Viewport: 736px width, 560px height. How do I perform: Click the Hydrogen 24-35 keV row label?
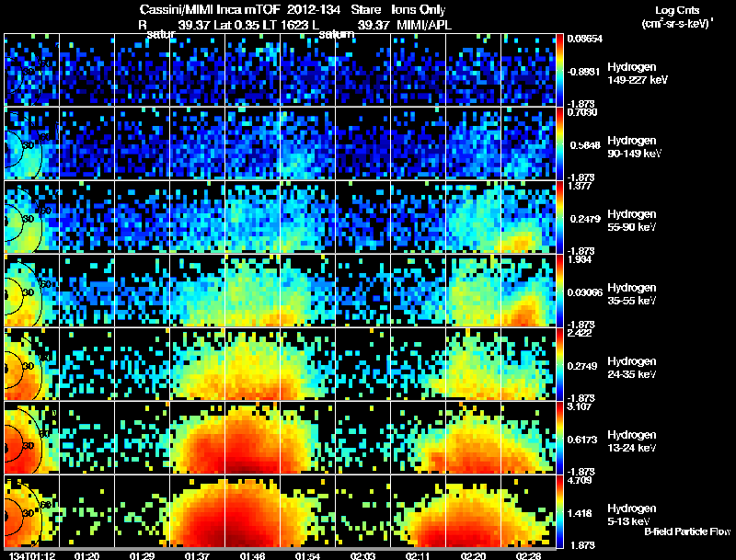632,368
